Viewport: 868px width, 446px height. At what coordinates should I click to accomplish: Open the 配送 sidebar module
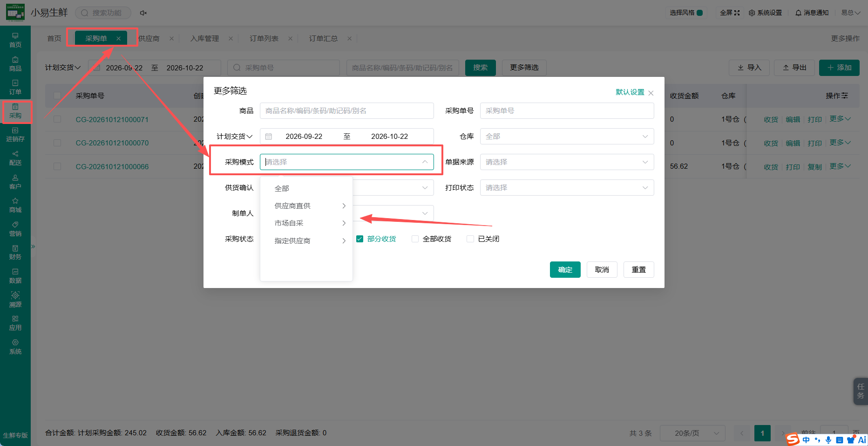[15, 158]
